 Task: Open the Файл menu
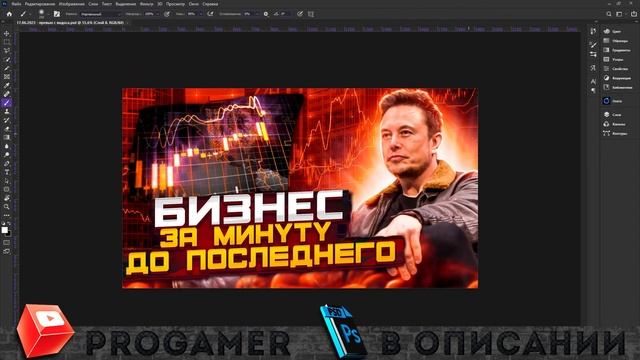16,4
